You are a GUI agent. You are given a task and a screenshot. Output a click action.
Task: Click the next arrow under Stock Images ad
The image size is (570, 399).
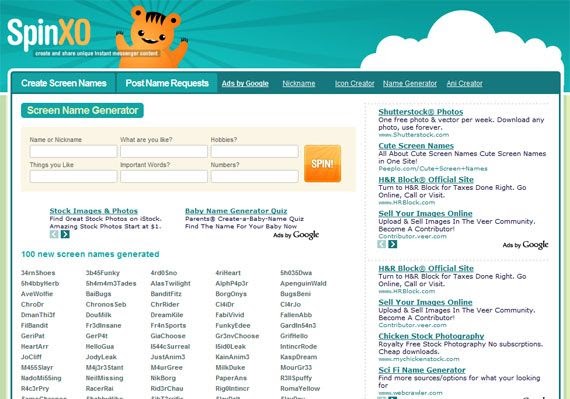tap(65, 234)
